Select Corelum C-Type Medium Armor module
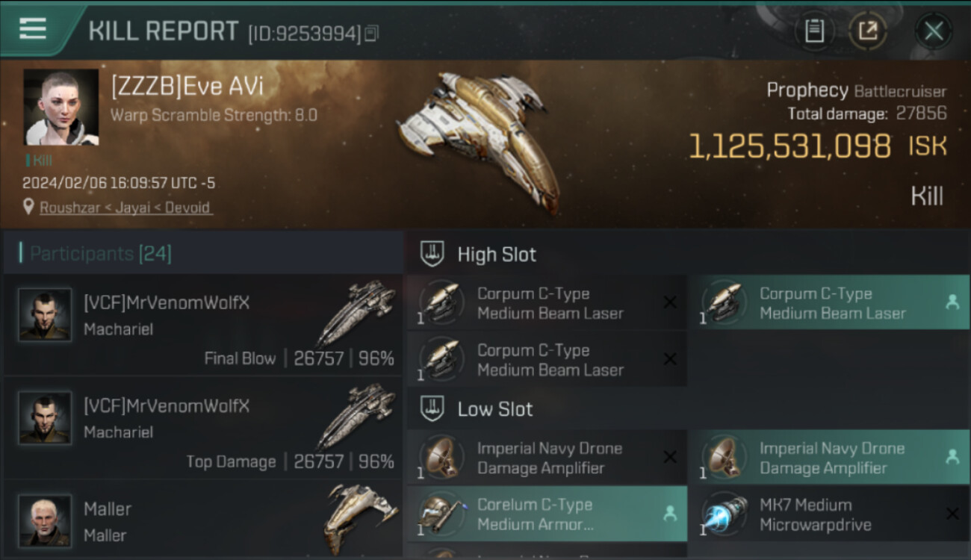This screenshot has height=560, width=971. pos(547,514)
